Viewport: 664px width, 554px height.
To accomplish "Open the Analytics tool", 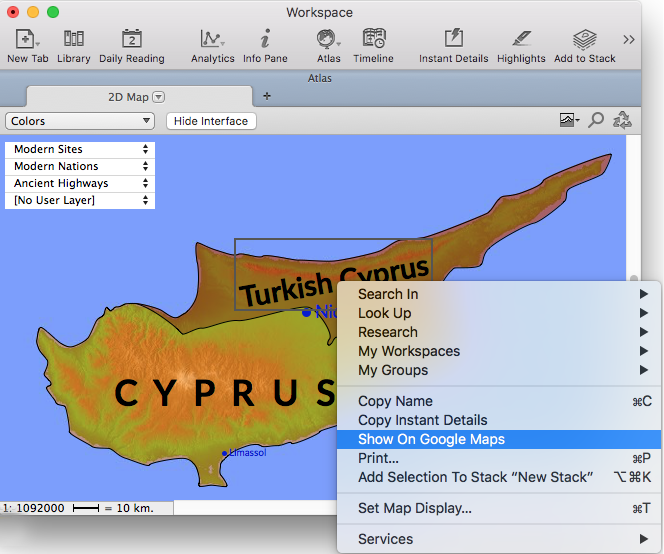I will [x=212, y=40].
